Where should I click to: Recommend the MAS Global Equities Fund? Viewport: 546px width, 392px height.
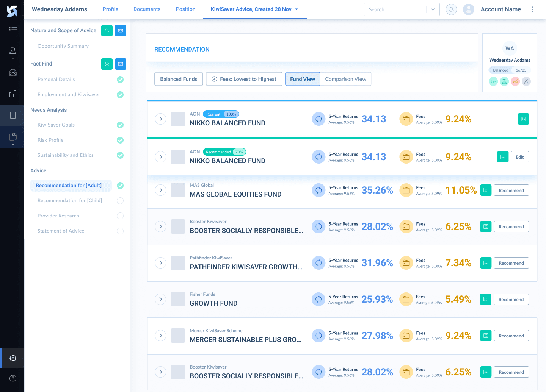(x=511, y=190)
